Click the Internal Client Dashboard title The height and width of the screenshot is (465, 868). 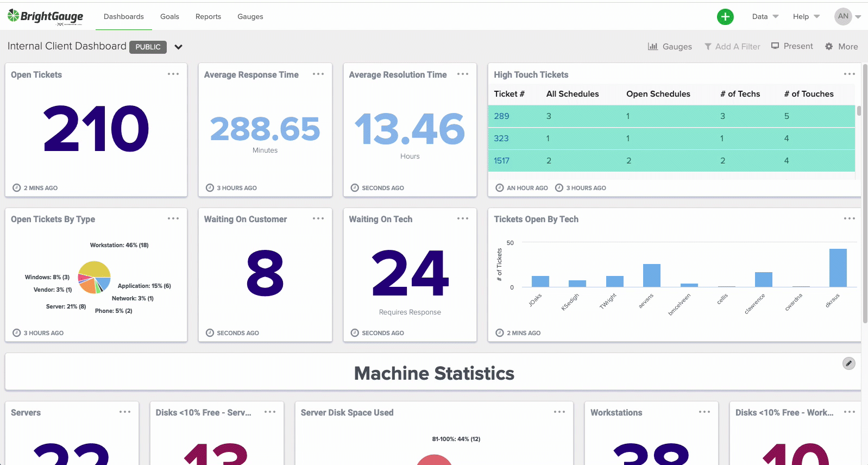67,46
